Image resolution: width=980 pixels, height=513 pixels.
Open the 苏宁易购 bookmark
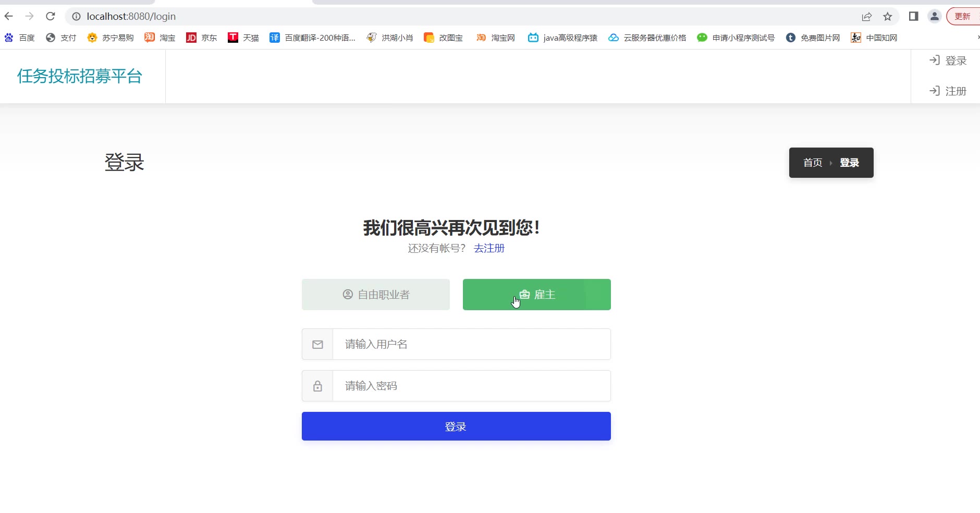point(111,38)
